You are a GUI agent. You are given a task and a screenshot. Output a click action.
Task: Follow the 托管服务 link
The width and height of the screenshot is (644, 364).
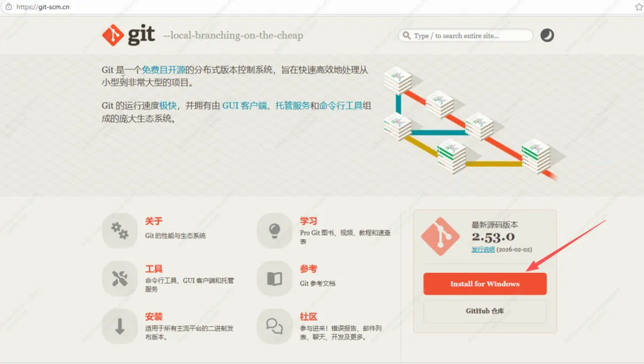[292, 105]
